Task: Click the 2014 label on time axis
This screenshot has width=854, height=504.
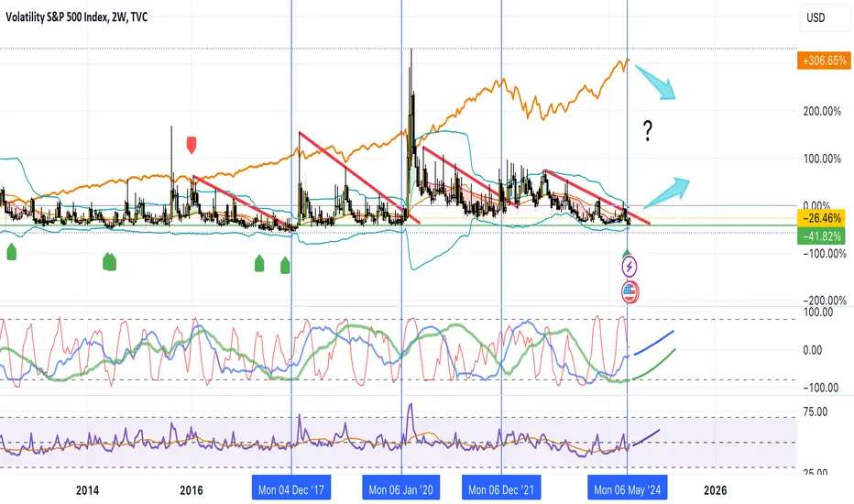Action: tap(87, 490)
